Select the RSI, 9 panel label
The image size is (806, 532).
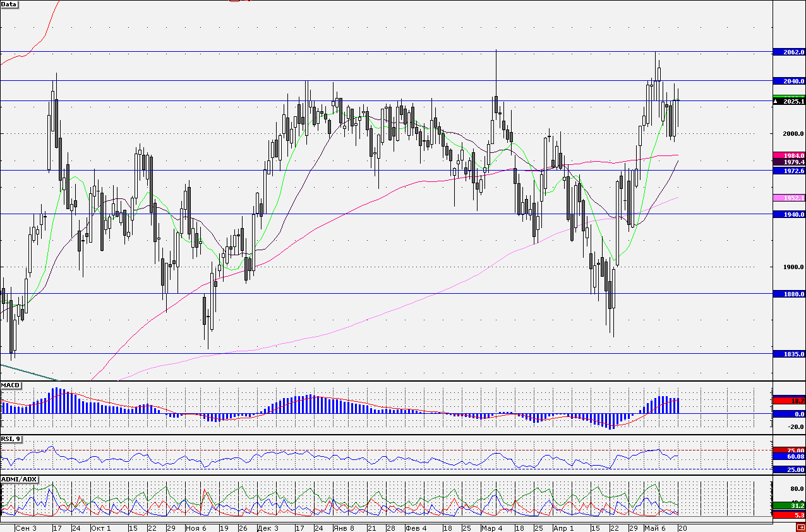coord(11,439)
